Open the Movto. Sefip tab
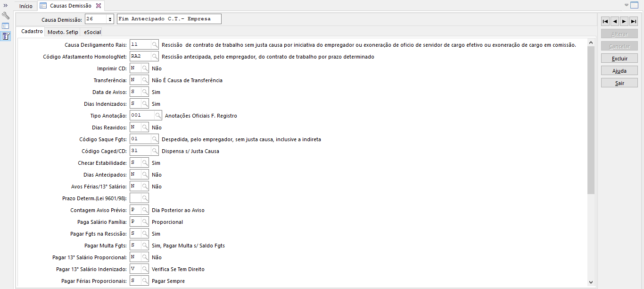The image size is (644, 289). tap(63, 32)
